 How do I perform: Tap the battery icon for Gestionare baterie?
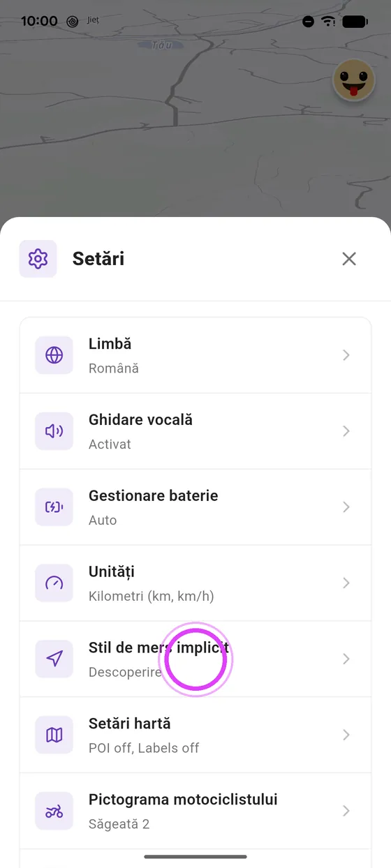point(54,507)
